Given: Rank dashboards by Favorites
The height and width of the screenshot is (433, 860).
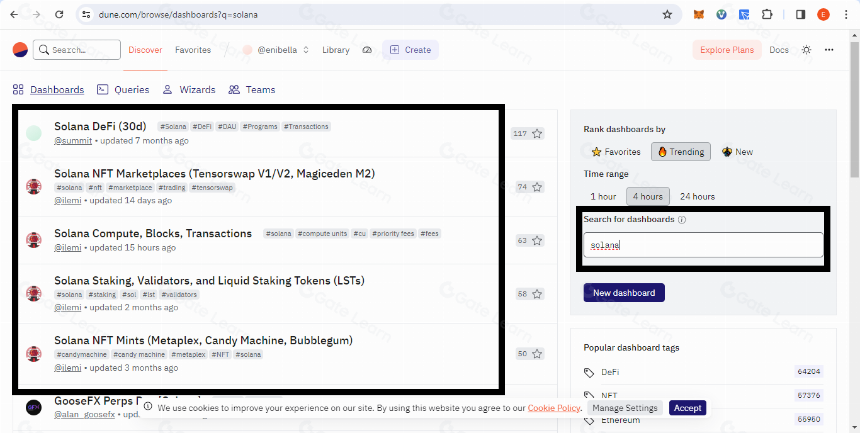Looking at the screenshot, I should tap(616, 152).
